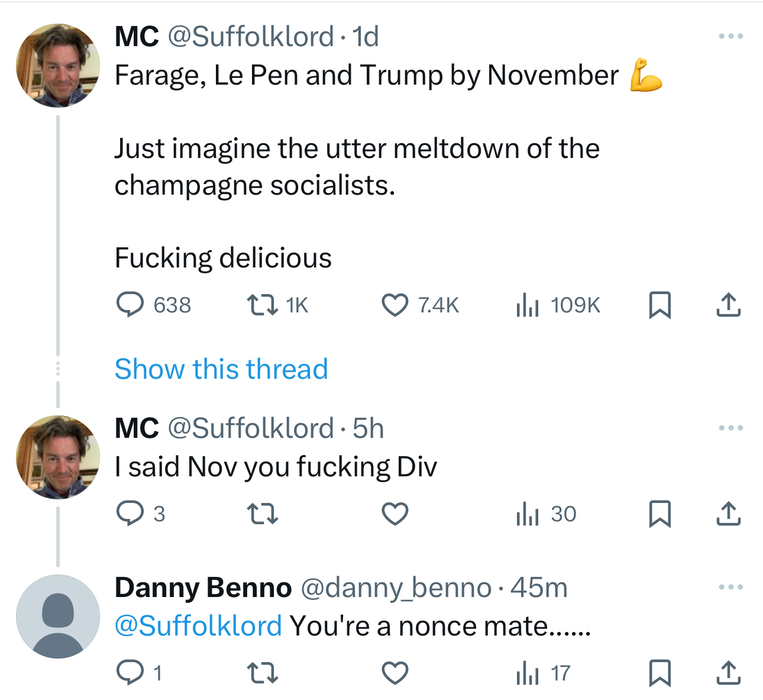Retweet the 'I said Nov' tweet

coord(262,514)
